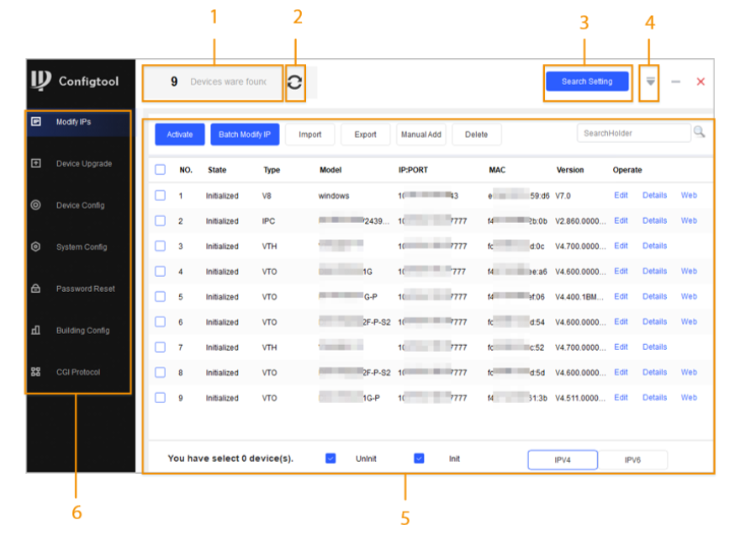The width and height of the screenshot is (756, 536).
Task: Minimize the Configtool window
Action: (x=676, y=82)
